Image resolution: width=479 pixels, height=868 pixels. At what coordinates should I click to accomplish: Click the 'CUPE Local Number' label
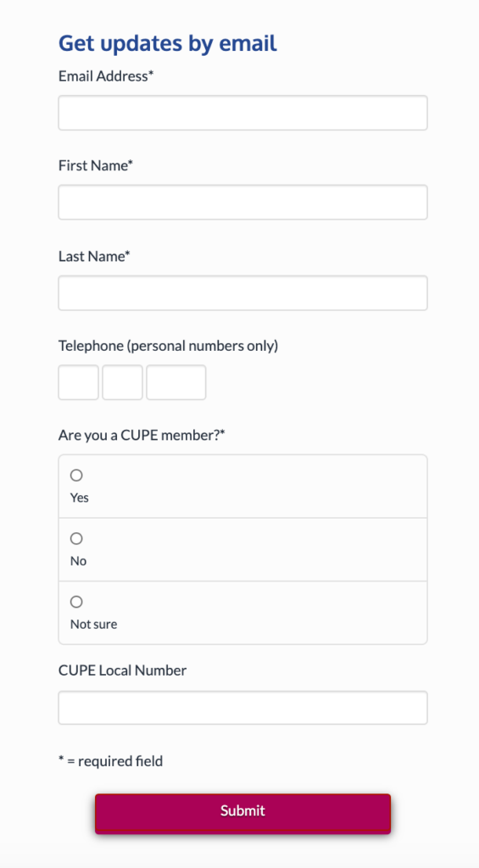(x=122, y=670)
